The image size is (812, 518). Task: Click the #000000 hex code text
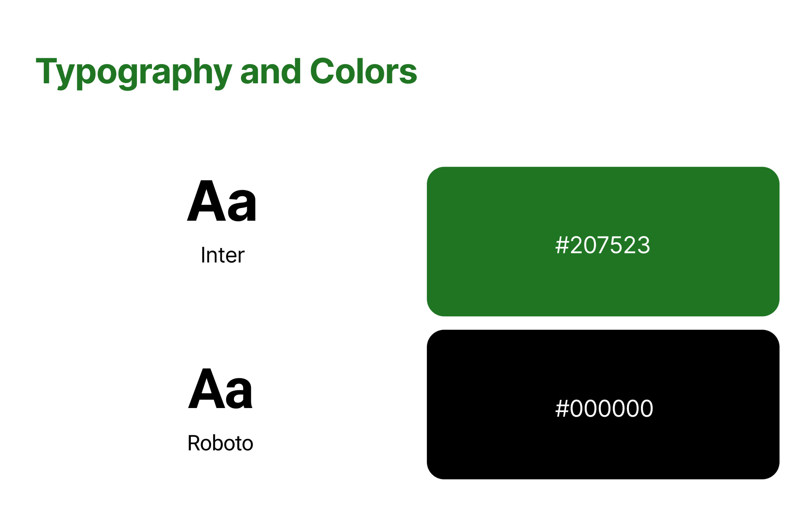coord(604,408)
